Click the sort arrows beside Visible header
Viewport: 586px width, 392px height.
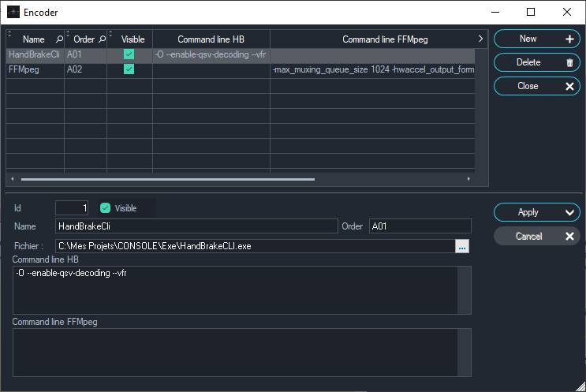point(110,34)
